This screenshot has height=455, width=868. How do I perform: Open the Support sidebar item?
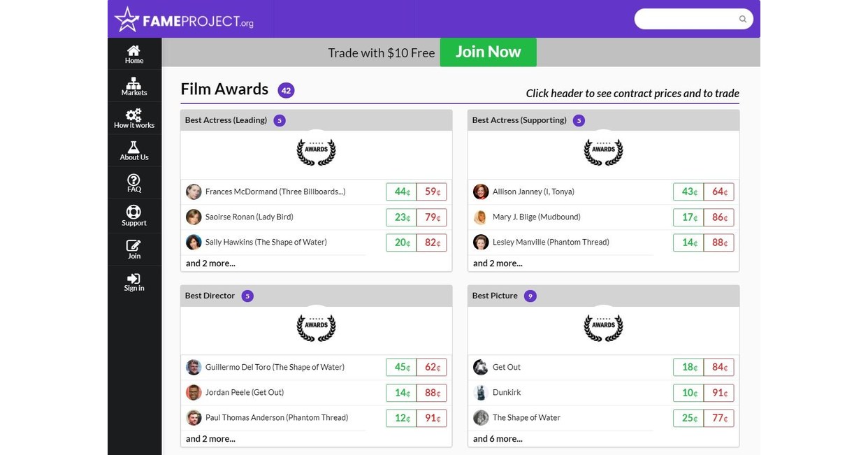coord(134,216)
